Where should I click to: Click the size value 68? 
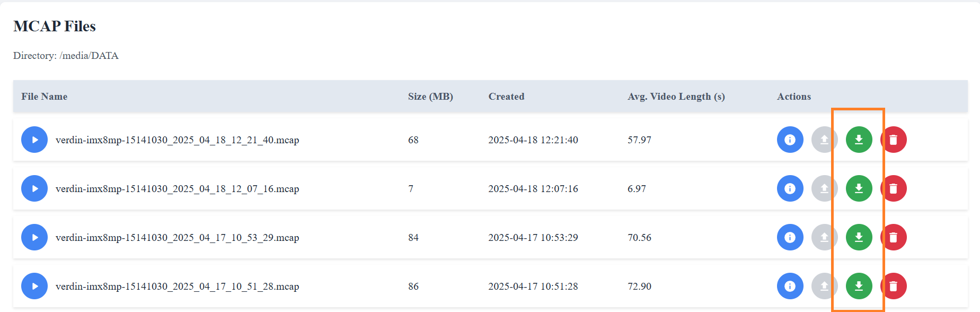[413, 140]
